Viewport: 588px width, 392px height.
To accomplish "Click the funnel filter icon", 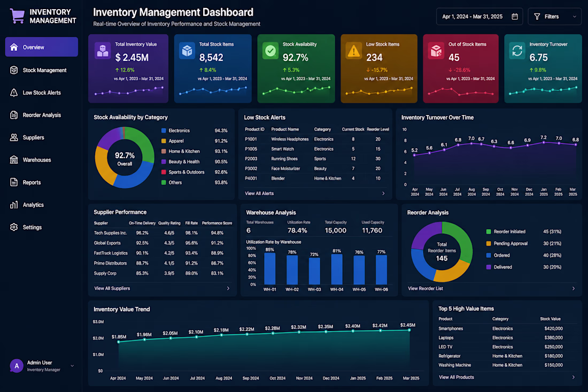I will click(537, 17).
